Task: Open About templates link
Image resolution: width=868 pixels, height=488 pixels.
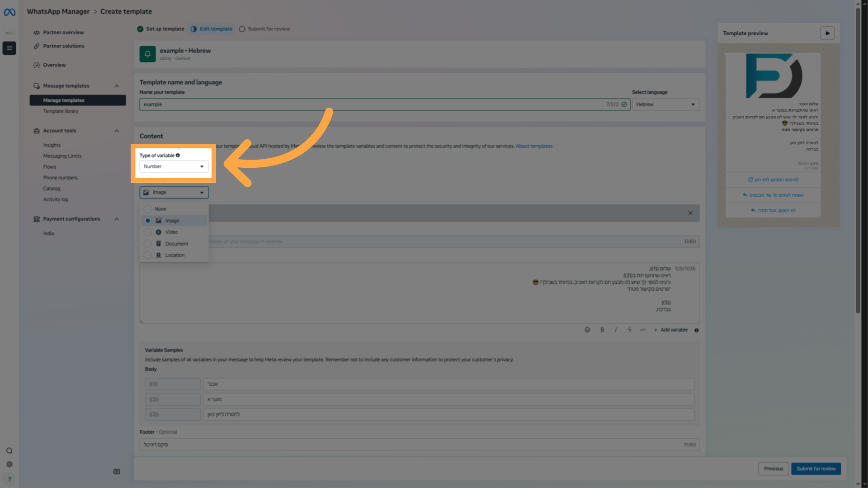Action: click(x=534, y=146)
